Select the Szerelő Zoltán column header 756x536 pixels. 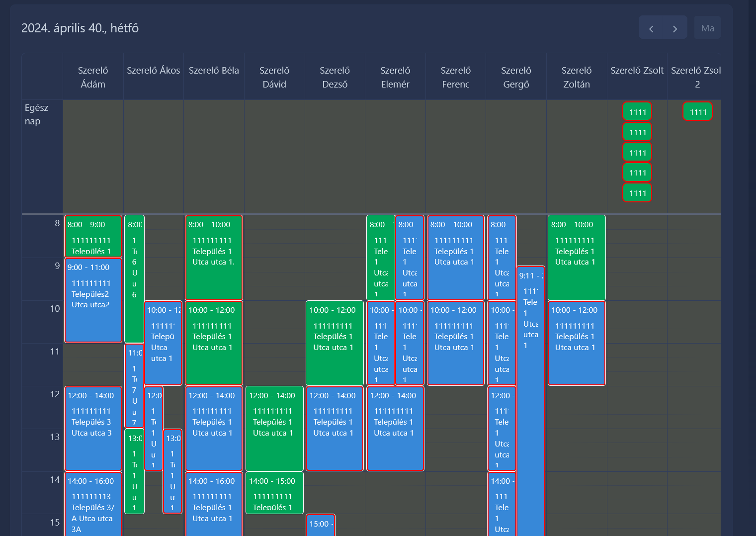pyautogui.click(x=577, y=77)
